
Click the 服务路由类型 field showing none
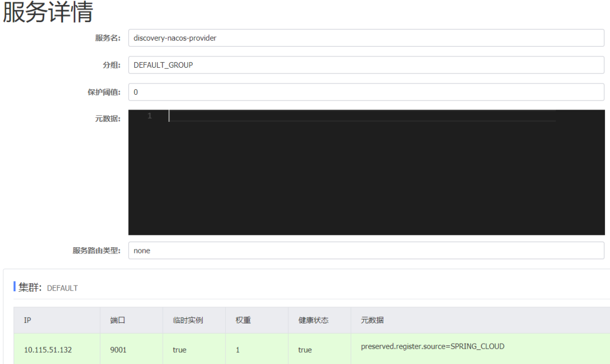pyautogui.click(x=366, y=251)
